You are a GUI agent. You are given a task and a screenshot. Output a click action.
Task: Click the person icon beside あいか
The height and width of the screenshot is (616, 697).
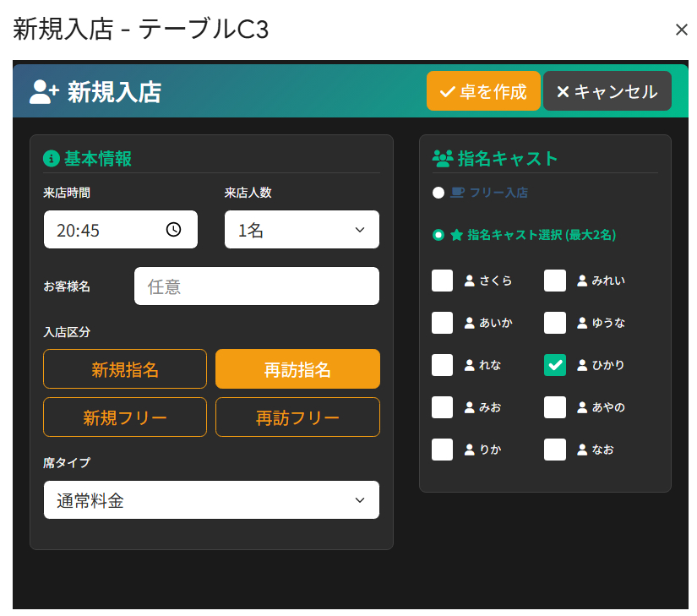click(470, 323)
